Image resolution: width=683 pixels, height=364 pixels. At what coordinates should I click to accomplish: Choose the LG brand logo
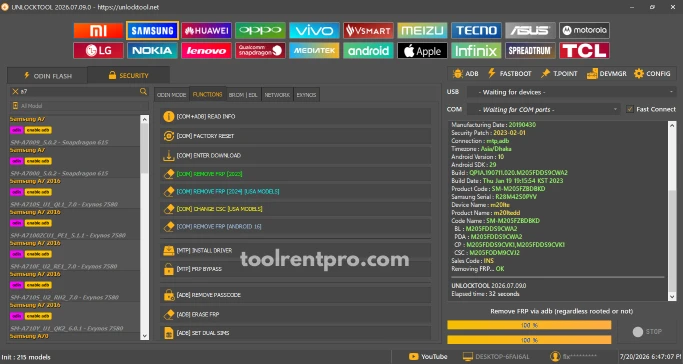click(x=98, y=51)
